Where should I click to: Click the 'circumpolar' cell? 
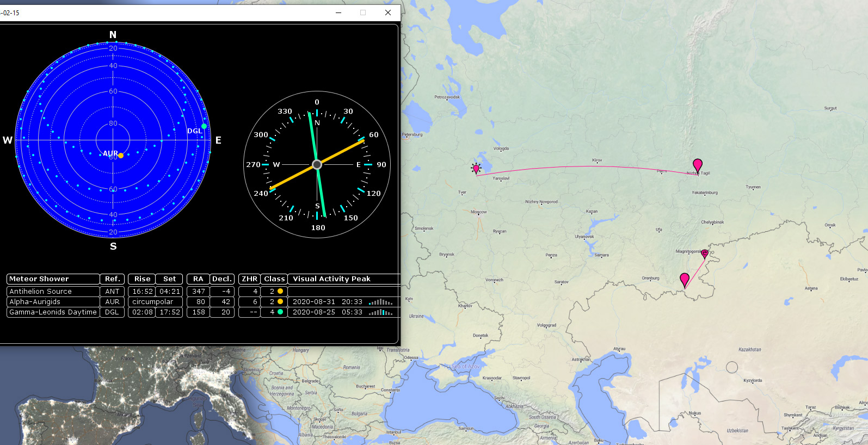(x=155, y=302)
